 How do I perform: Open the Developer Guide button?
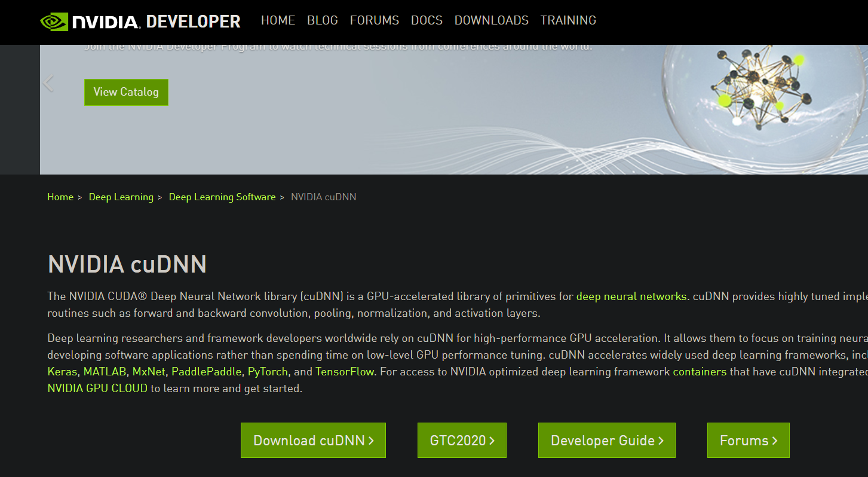(607, 441)
